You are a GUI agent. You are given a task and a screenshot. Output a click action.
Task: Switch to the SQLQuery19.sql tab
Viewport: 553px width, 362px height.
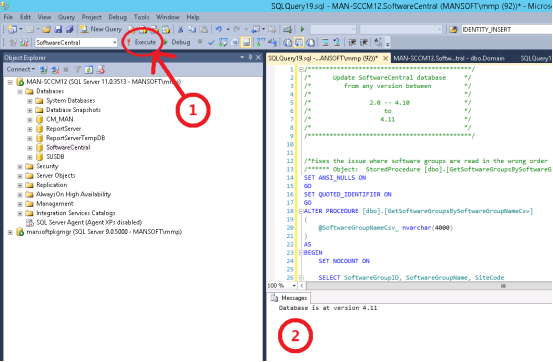(x=323, y=58)
